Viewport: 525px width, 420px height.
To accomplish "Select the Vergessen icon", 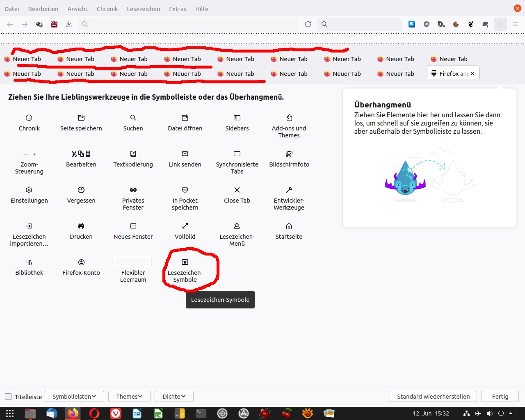I will click(81, 190).
